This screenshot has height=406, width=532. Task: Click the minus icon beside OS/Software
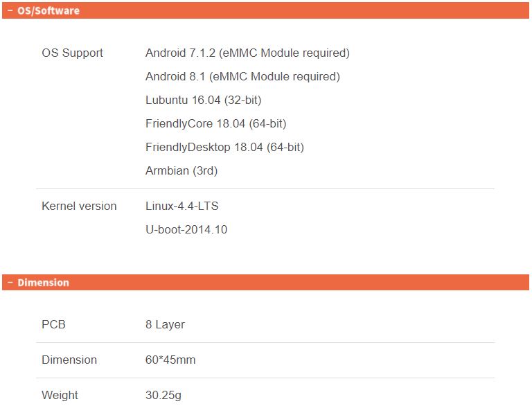(x=10, y=10)
